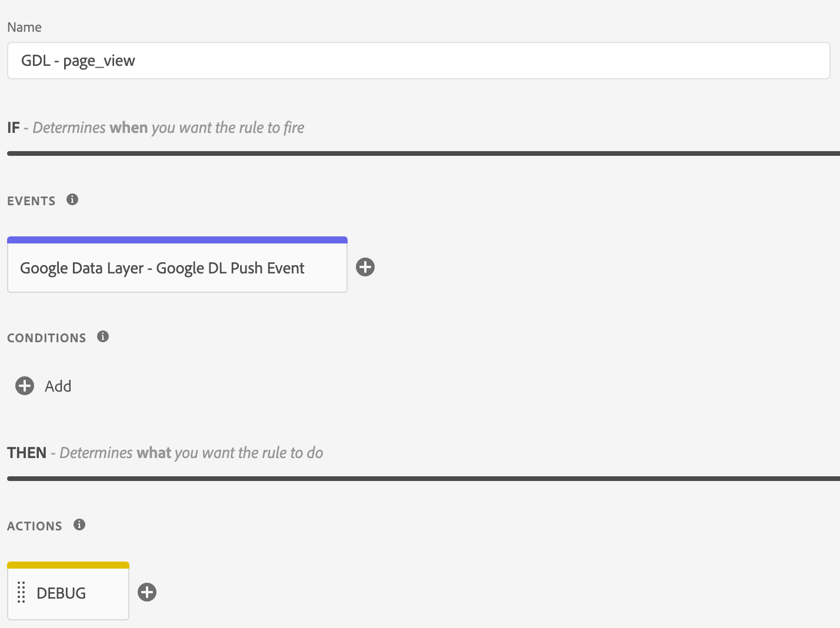840x628 pixels.
Task: Click the drag handle on the DEBUG action card
Action: (x=21, y=593)
